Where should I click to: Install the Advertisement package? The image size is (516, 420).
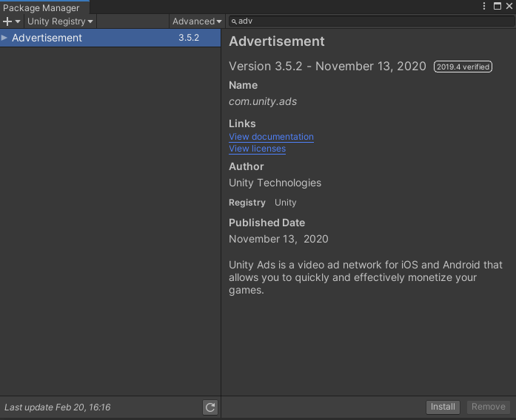tap(443, 407)
